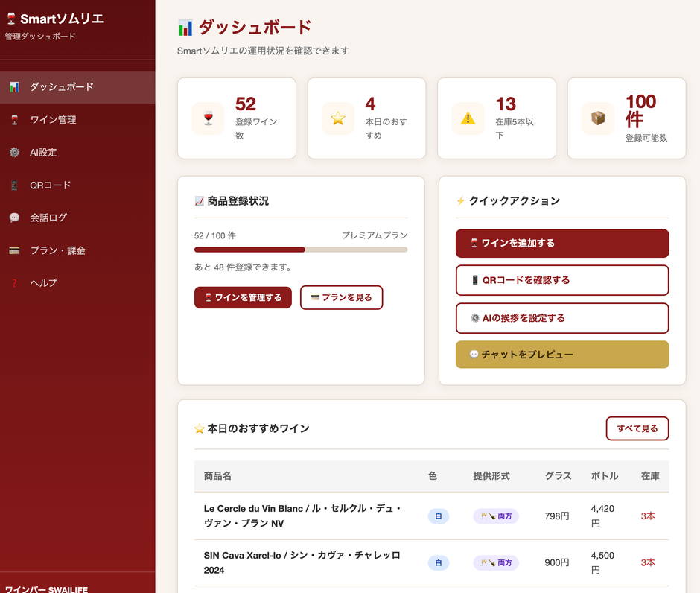
Task: Click the lightning icon beside クイックアクション
Action: click(461, 201)
